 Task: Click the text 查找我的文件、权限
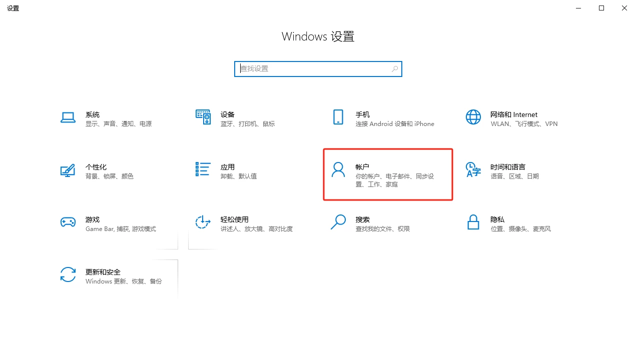pyautogui.click(x=383, y=229)
